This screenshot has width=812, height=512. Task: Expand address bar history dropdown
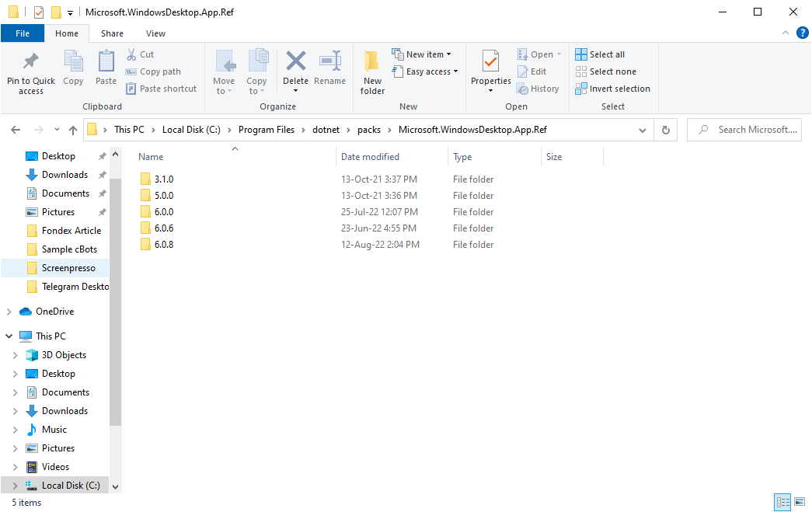click(x=643, y=131)
